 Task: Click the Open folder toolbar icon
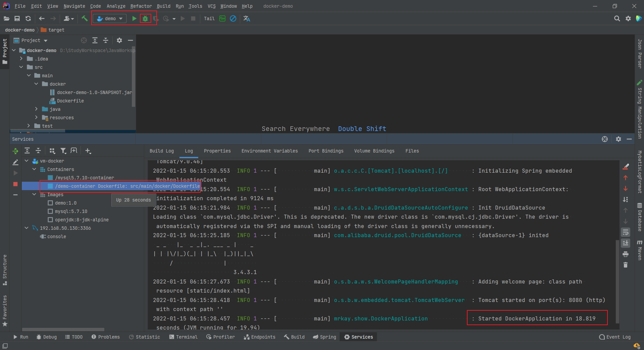(x=6, y=18)
